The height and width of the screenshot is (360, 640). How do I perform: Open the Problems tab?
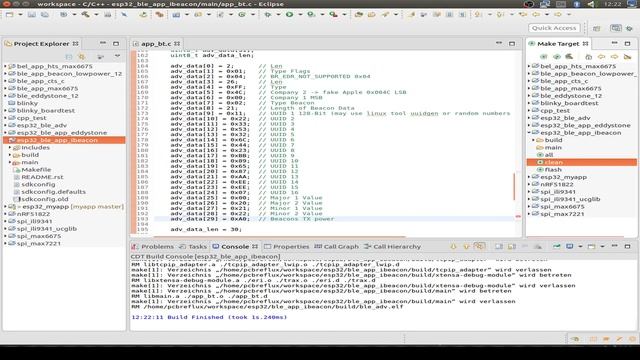(153, 247)
